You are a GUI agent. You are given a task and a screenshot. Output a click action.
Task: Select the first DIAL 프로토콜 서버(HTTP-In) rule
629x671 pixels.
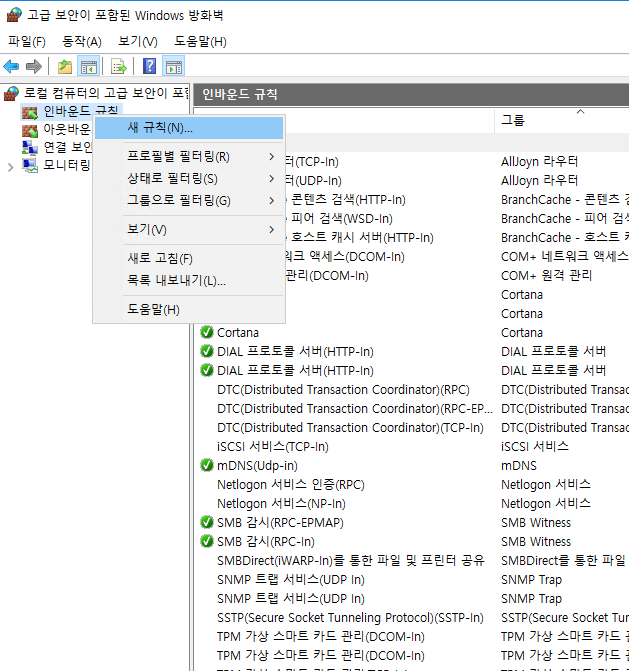click(295, 351)
